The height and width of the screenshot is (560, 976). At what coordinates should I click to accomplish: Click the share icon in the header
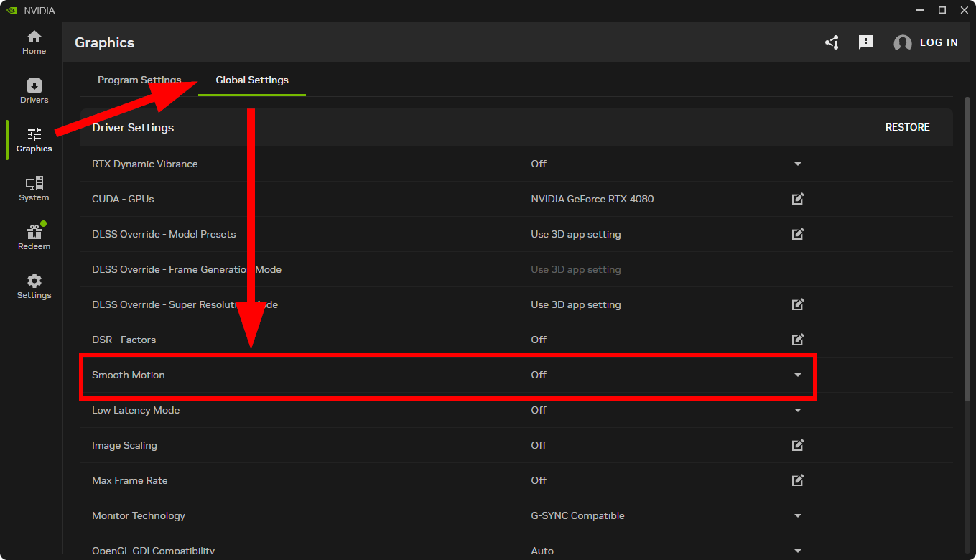click(x=831, y=42)
